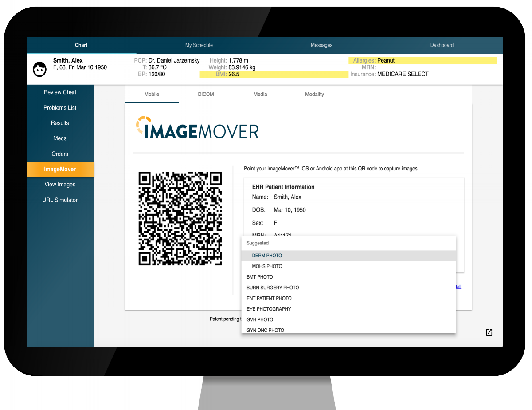This screenshot has width=532, height=410.
Task: Click the ImageMover logo
Action: click(x=197, y=129)
